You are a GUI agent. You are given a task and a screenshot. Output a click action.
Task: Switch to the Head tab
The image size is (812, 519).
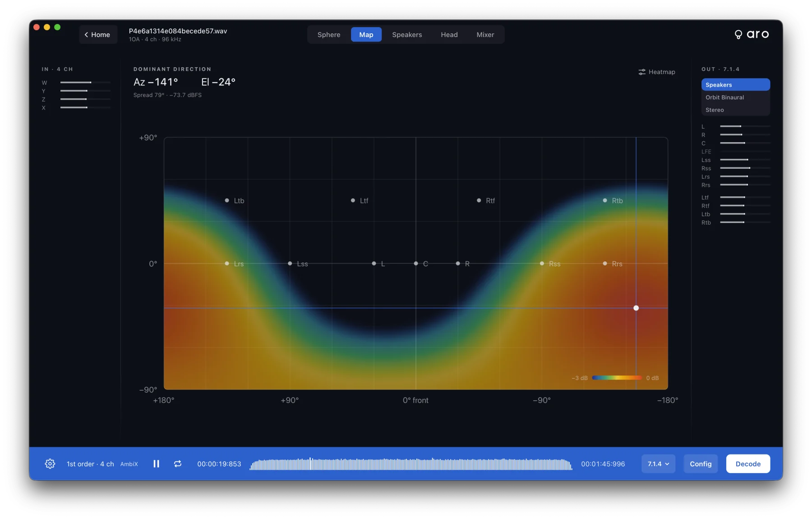coord(449,35)
